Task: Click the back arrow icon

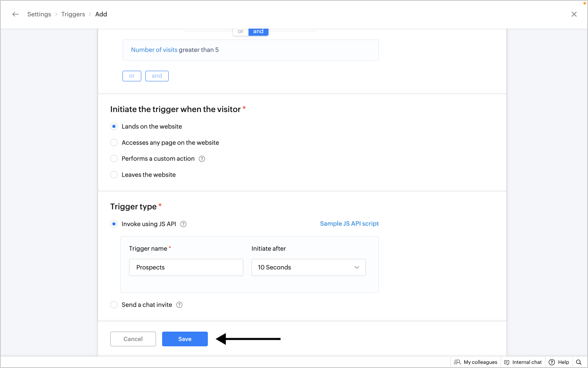Action: tap(16, 14)
